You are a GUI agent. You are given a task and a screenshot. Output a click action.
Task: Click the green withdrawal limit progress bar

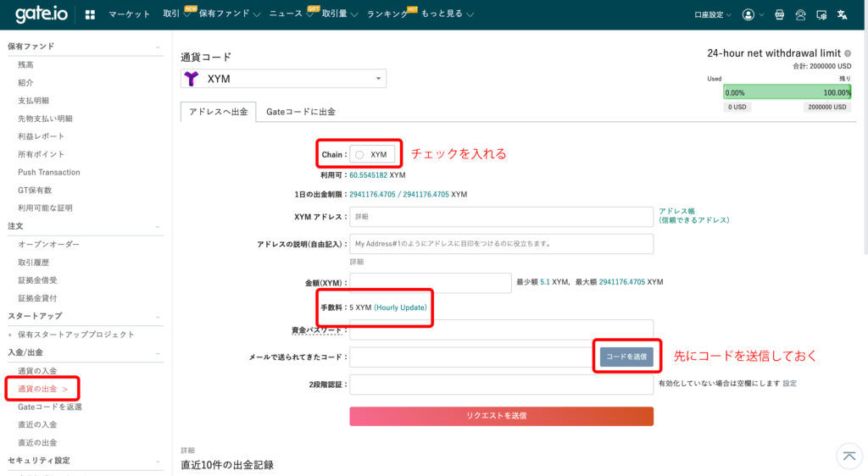[x=787, y=92]
